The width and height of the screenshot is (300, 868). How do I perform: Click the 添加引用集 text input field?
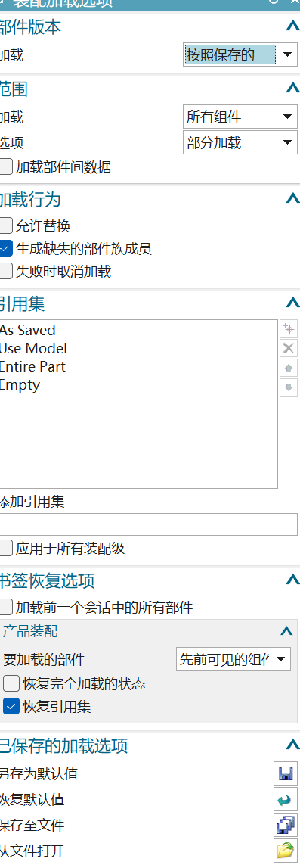coord(148,524)
